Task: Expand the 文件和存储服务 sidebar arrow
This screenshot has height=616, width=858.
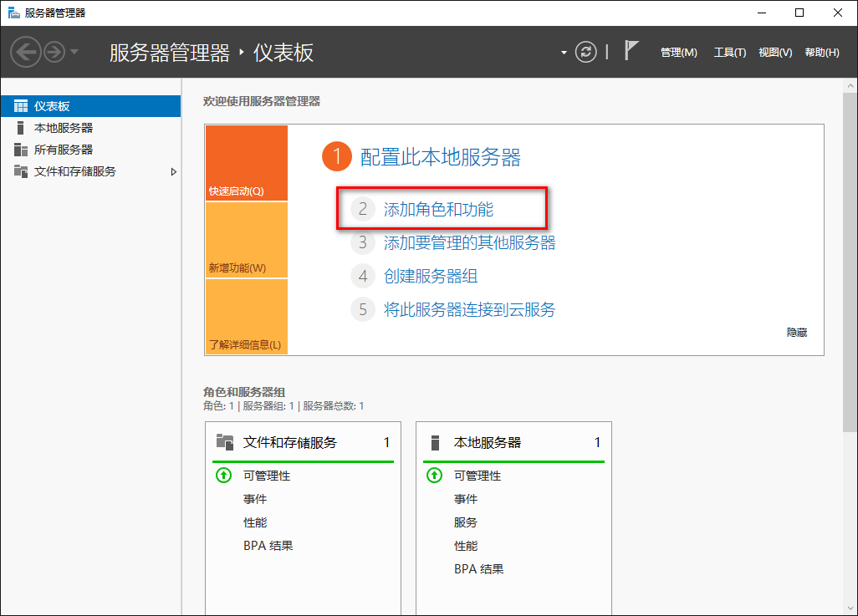Action: click(173, 172)
